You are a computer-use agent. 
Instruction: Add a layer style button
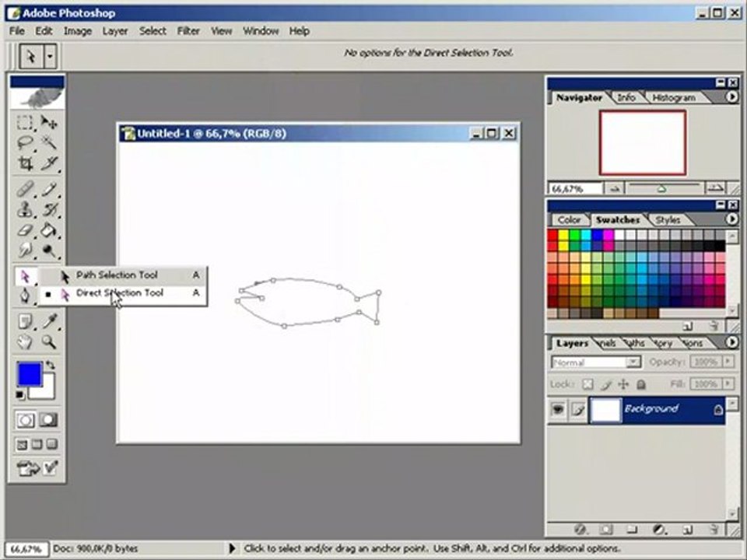tap(580, 529)
